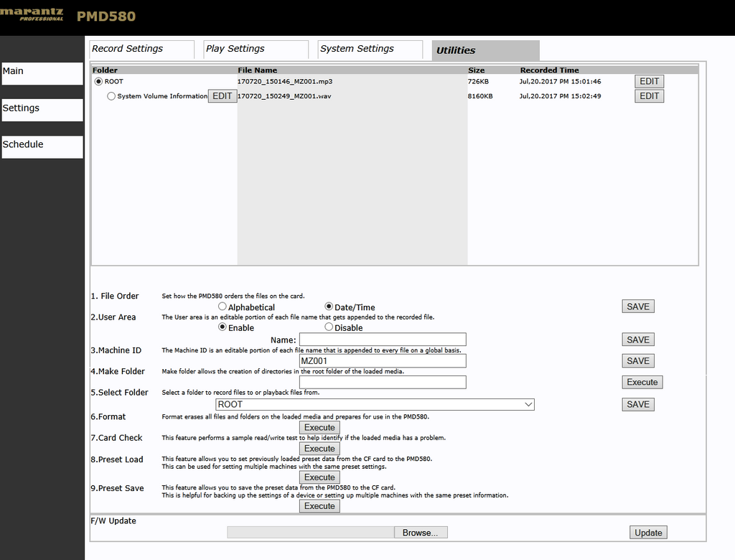Select Date/Time file order radio button
735x560 pixels.
pos(329,307)
